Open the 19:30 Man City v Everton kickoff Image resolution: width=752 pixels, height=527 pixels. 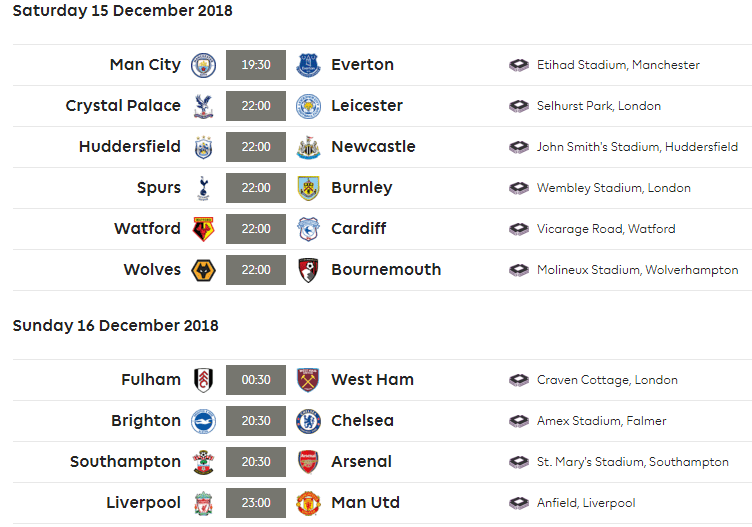point(256,65)
